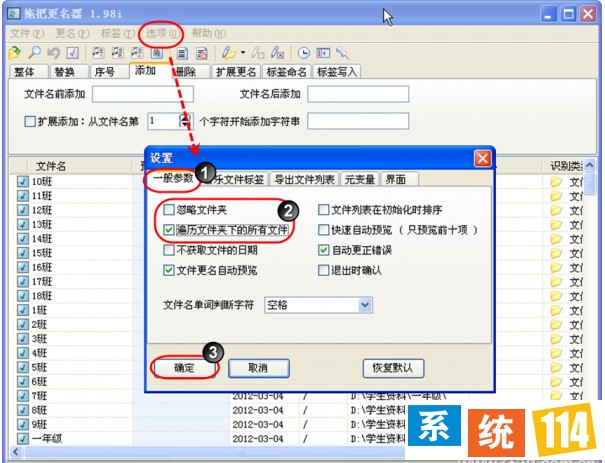Click the folder icon in the 3班 row
The width and height of the screenshot is (605, 463).
(556, 338)
